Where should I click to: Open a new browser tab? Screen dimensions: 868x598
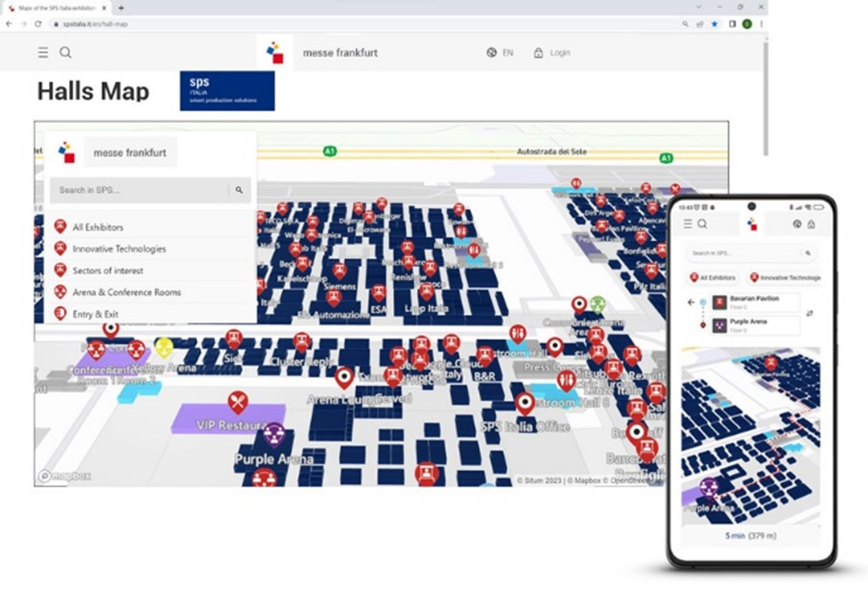tap(121, 8)
